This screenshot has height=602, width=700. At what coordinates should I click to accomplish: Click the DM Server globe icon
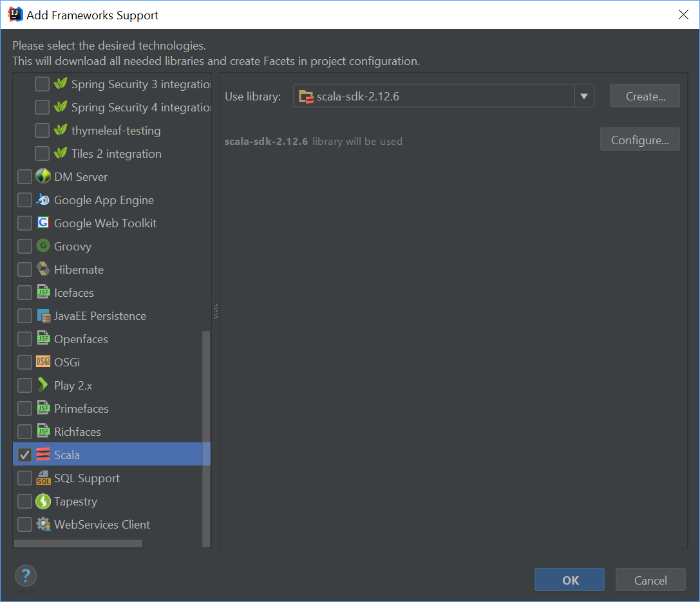tap(43, 176)
